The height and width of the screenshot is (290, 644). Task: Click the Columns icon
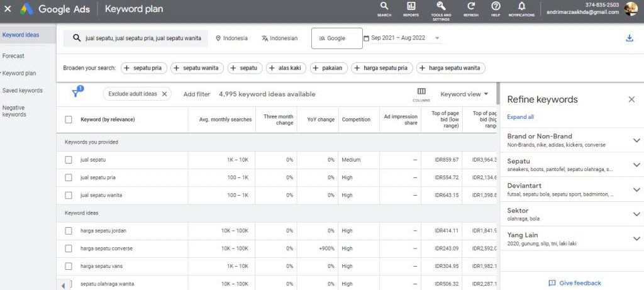tap(421, 91)
